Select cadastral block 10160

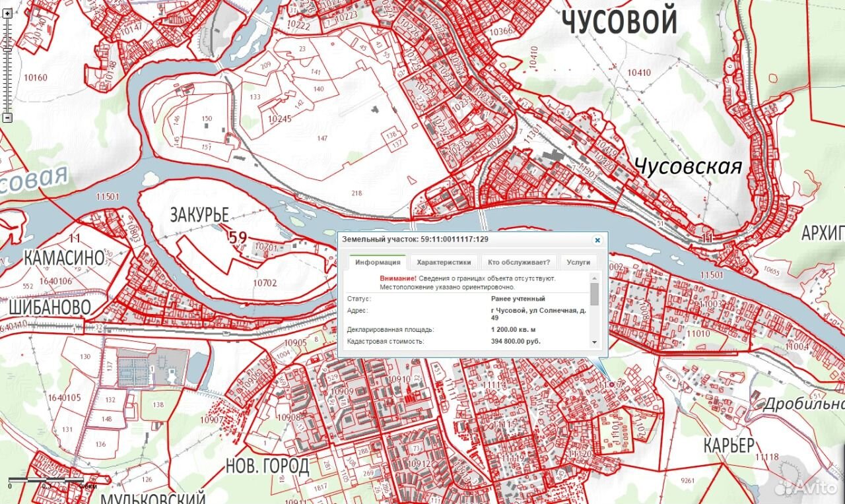[36, 77]
